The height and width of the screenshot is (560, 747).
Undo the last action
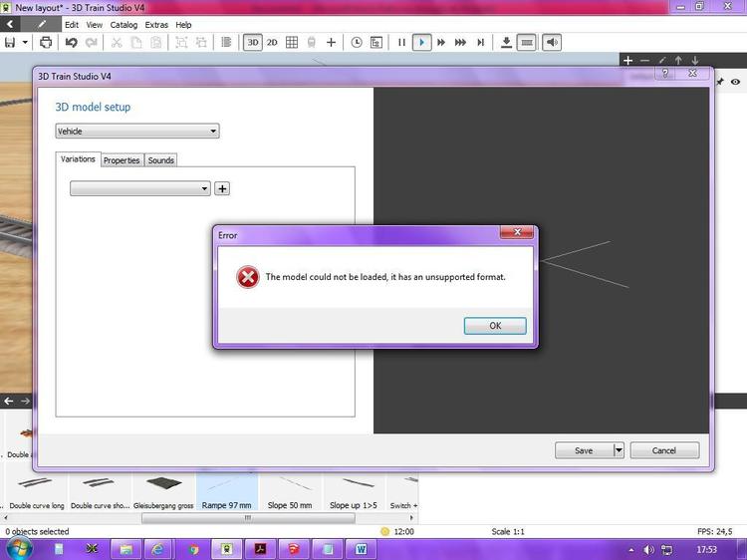click(x=71, y=43)
